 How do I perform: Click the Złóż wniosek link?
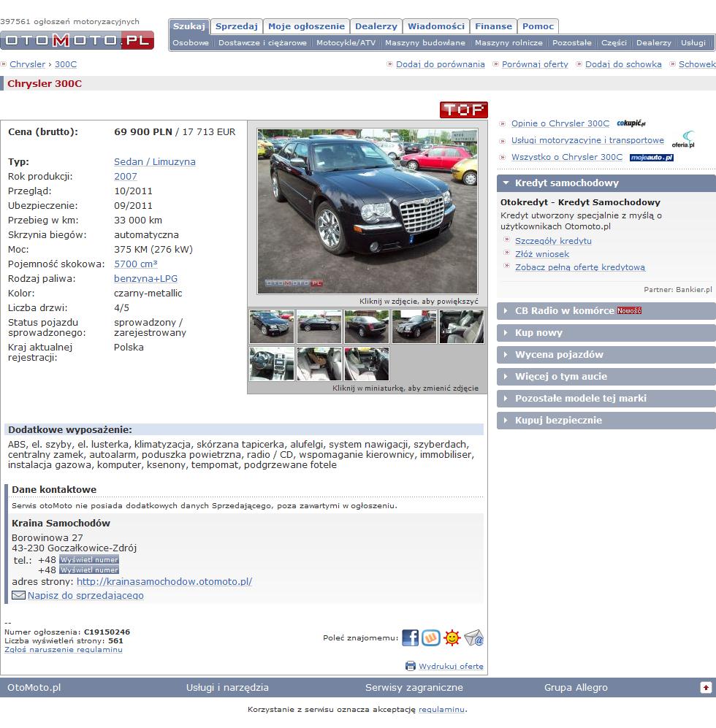542,254
